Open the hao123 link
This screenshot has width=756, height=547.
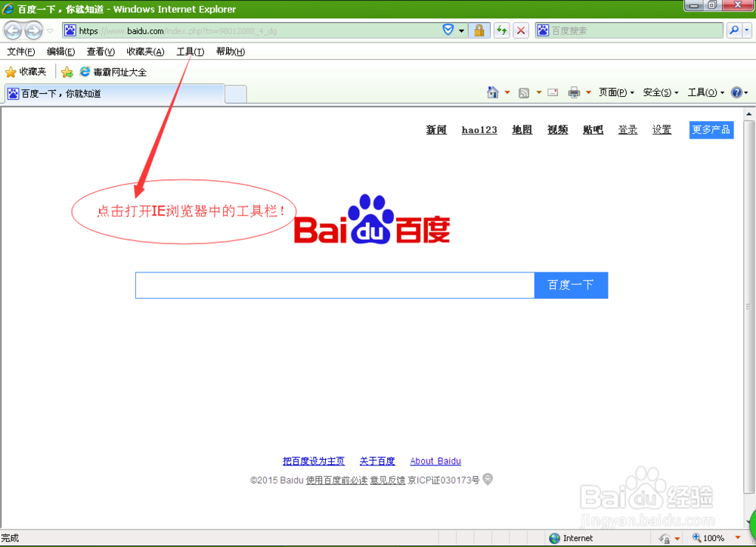point(479,130)
